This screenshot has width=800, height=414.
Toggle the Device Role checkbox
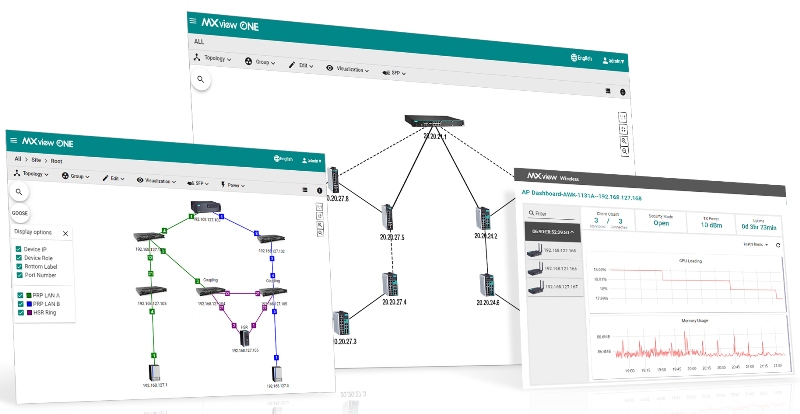click(19, 258)
